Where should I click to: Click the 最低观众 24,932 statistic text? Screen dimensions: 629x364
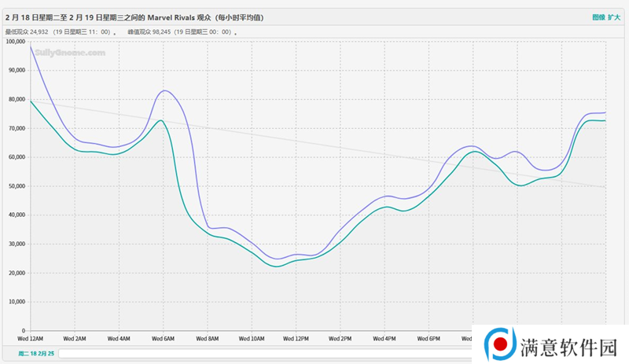(x=61, y=31)
